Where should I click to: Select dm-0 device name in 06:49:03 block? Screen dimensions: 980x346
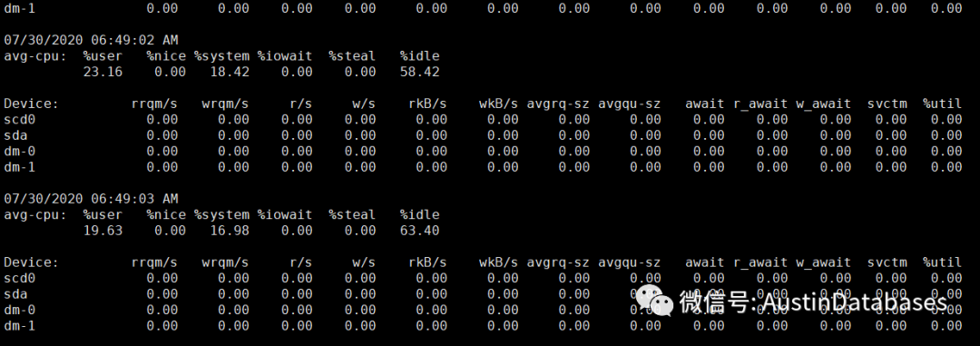coord(20,311)
